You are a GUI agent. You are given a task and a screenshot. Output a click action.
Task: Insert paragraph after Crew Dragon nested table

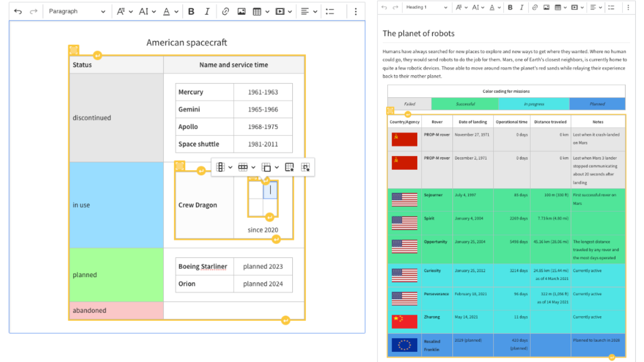click(276, 239)
